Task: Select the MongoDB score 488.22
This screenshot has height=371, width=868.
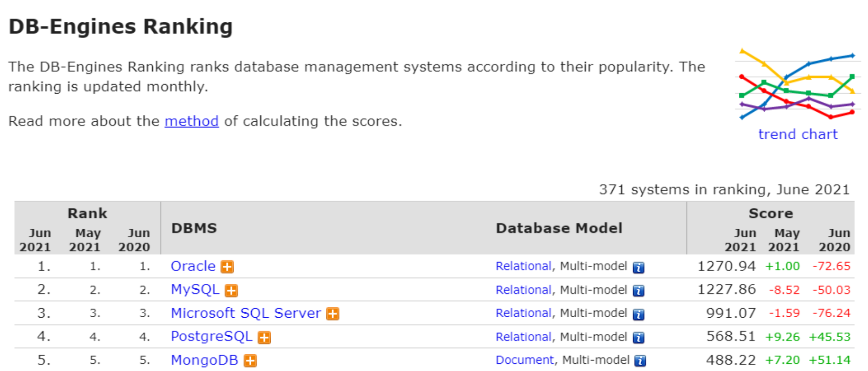Action: tap(731, 360)
